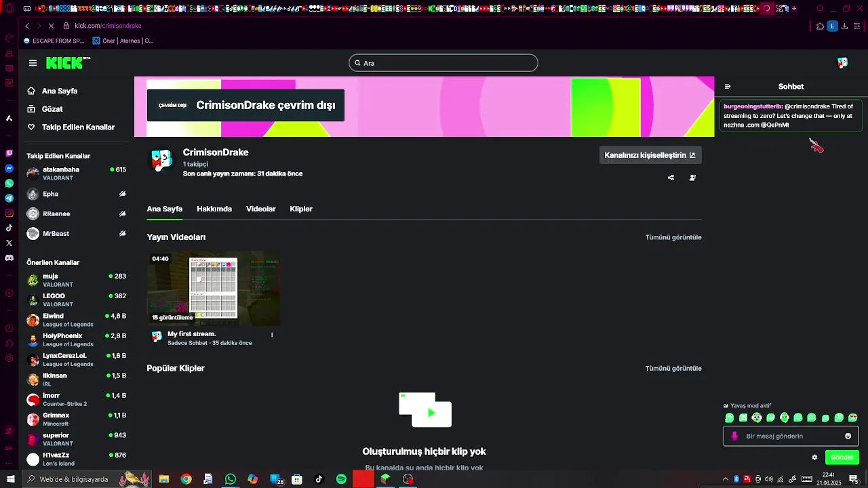Open recommended channel LEGOO
Screen dimensions: 868x488
(x=76, y=300)
